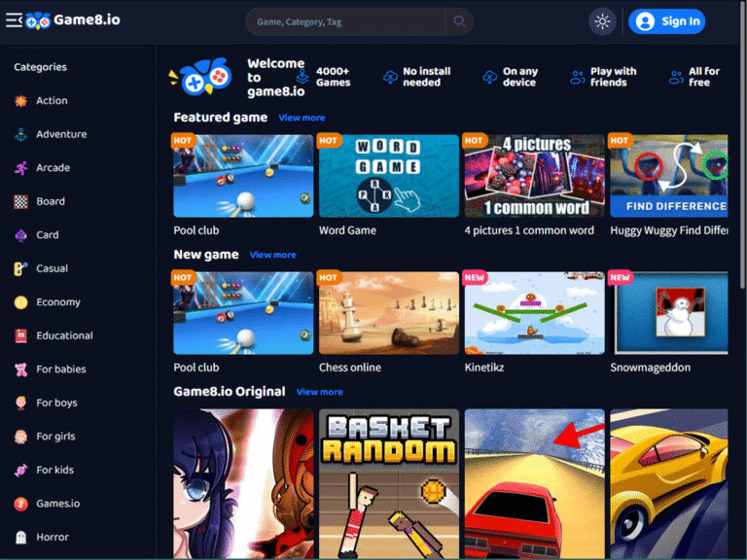Click the For kids candy icon

coord(21,470)
